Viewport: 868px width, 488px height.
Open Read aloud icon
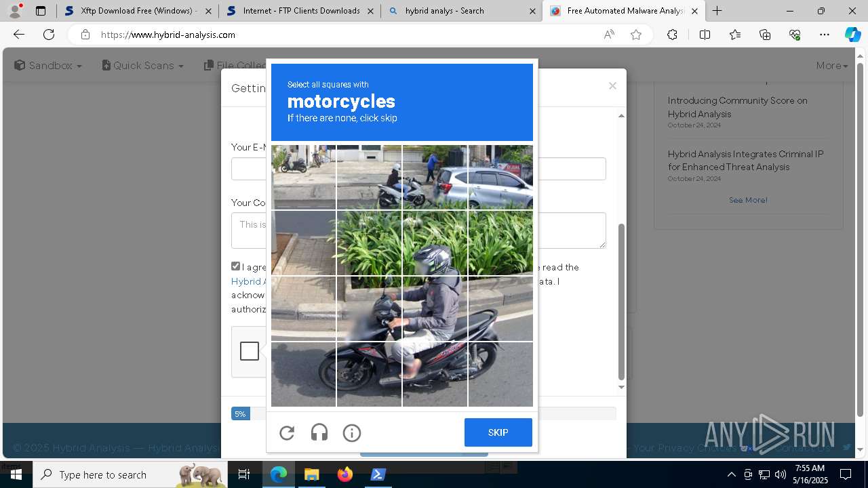609,35
